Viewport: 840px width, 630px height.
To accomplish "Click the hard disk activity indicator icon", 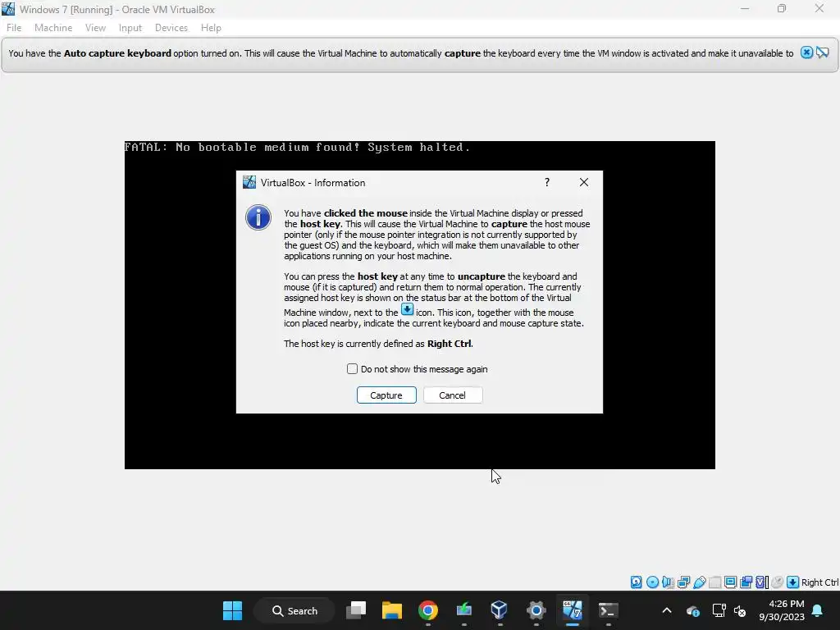I will tap(636, 582).
